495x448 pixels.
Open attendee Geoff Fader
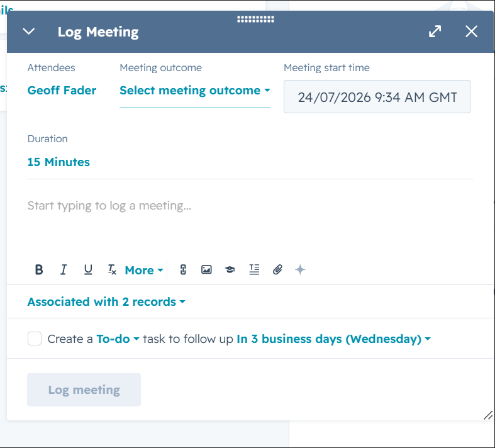click(x=62, y=91)
